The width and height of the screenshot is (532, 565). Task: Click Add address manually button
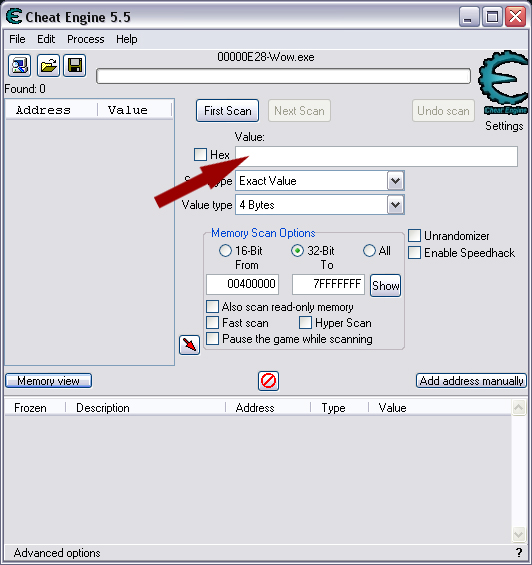pos(471,381)
